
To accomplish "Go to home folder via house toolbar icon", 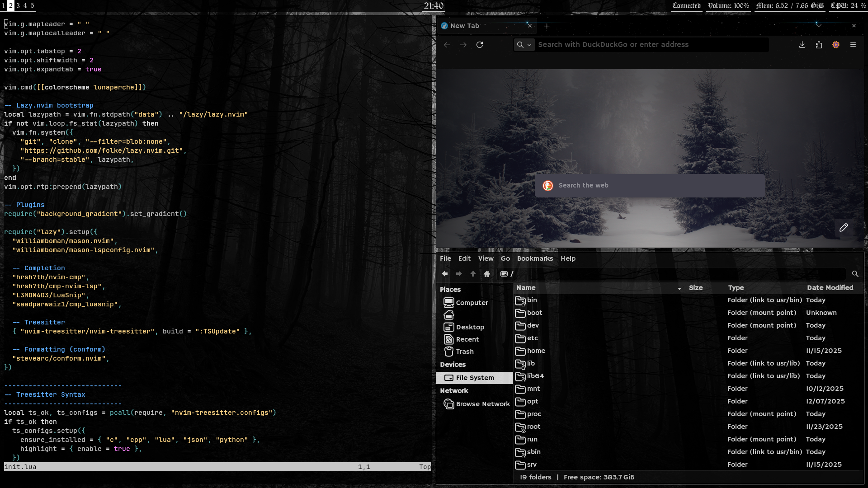I will (x=487, y=274).
